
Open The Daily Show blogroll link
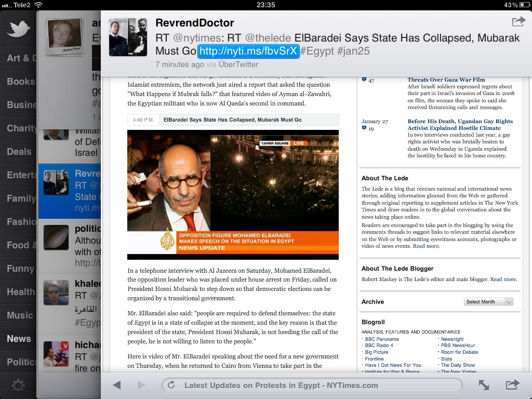pyautogui.click(x=458, y=365)
